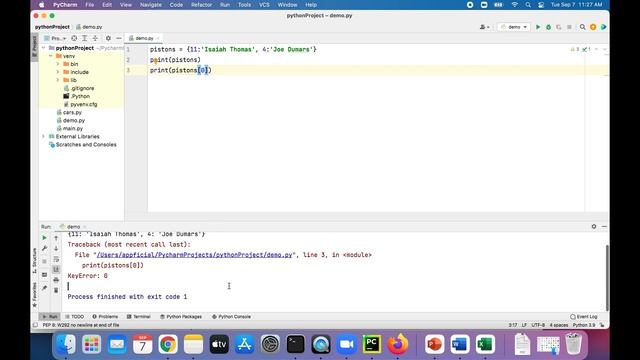Click select opened file target icon
Screen dimensions: 640x360
pyautogui.click(x=74, y=38)
